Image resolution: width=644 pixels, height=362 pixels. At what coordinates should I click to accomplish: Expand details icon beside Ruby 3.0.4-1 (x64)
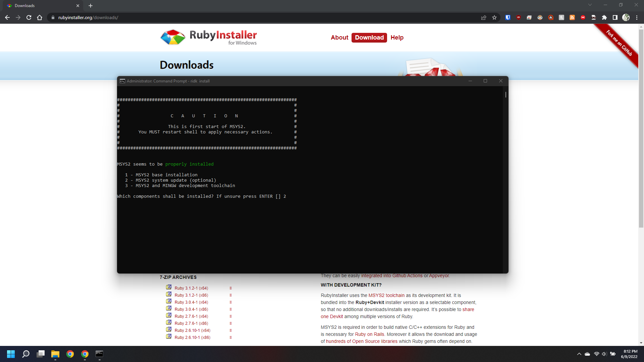tap(230, 302)
